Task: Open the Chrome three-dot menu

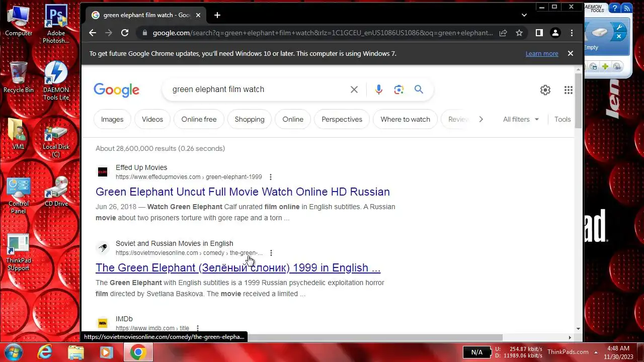Action: pos(572,33)
